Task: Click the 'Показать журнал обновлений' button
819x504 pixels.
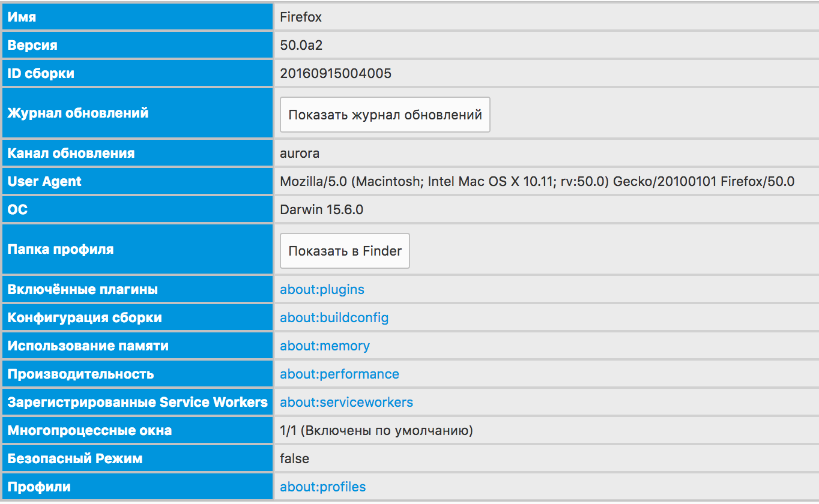Action: click(x=385, y=115)
